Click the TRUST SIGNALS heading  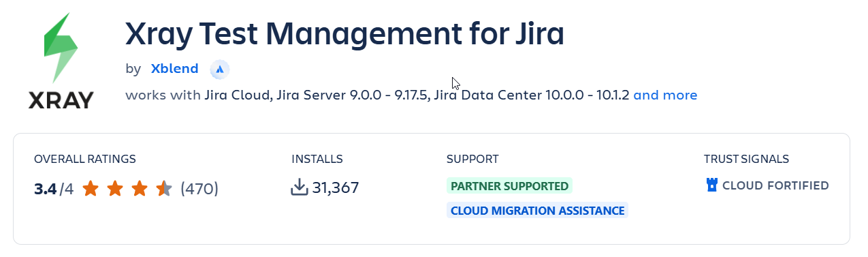(x=747, y=159)
